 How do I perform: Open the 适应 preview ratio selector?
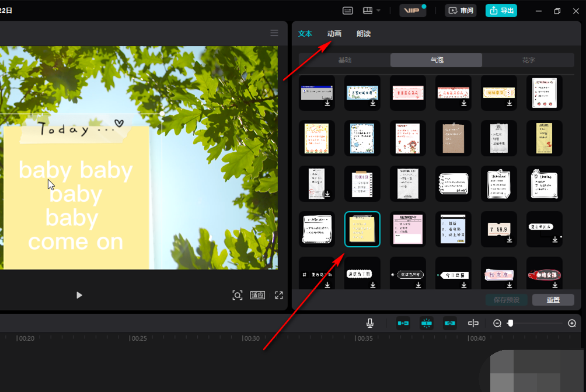[x=257, y=295]
